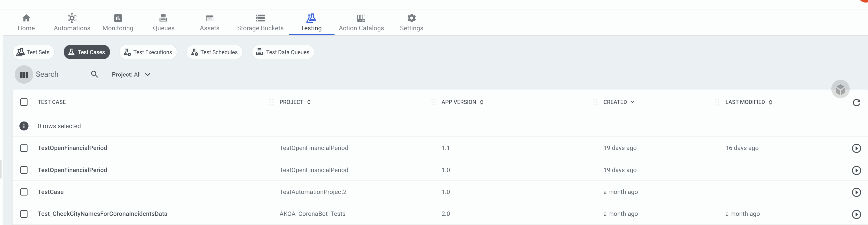Screen dimensions: 868x225
Task: Toggle the select-all checkbox in header
Action: 24,102
